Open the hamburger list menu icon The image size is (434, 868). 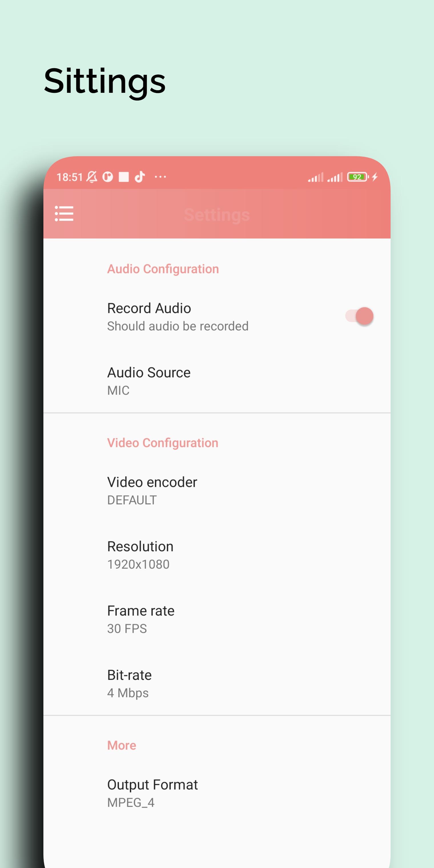[64, 214]
